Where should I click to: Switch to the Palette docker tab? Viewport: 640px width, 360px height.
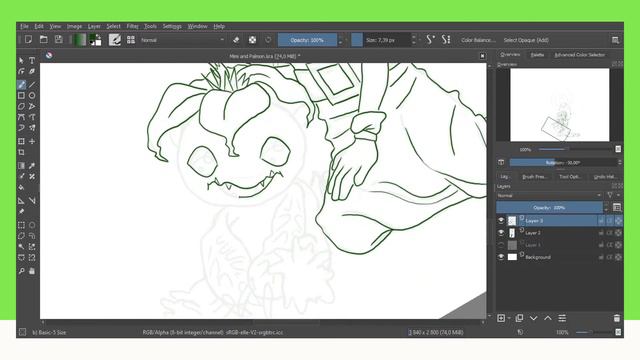click(x=537, y=55)
